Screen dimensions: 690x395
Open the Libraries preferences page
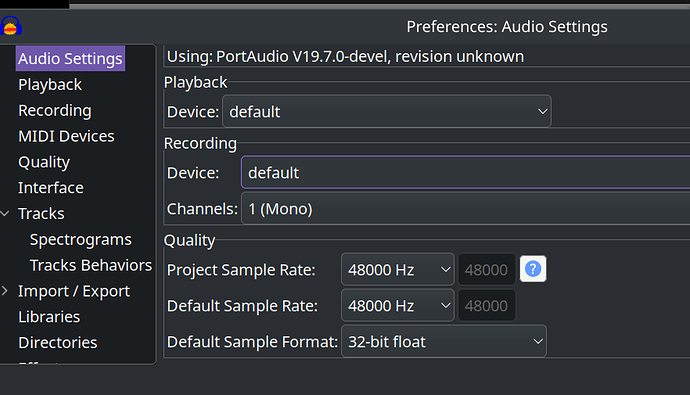pos(49,317)
